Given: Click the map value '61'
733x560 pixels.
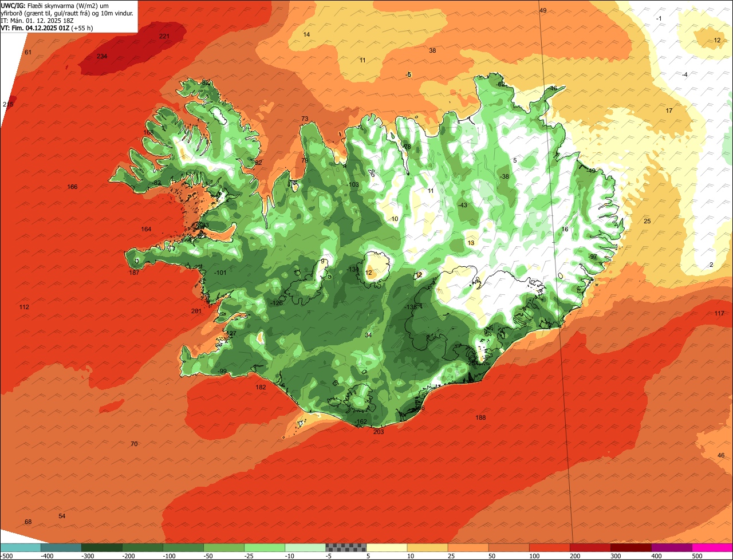Looking at the screenshot, I should click(28, 52).
